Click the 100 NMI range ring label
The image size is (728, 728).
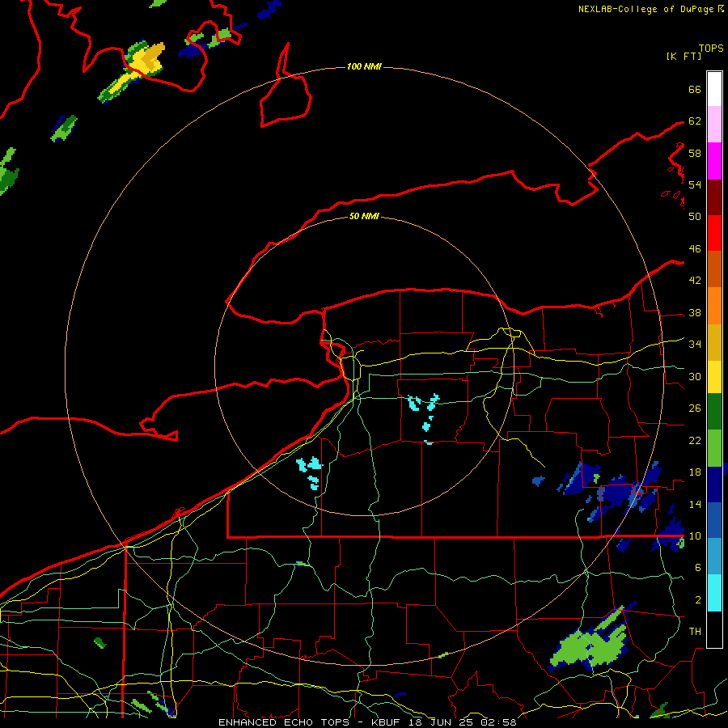click(x=364, y=66)
